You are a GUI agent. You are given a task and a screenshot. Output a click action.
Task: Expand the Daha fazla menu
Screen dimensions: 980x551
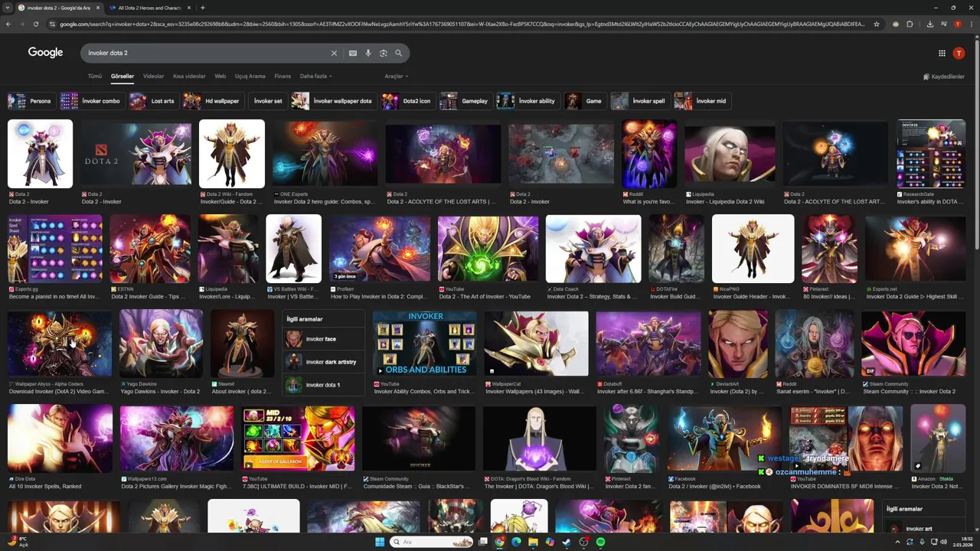[x=315, y=77]
